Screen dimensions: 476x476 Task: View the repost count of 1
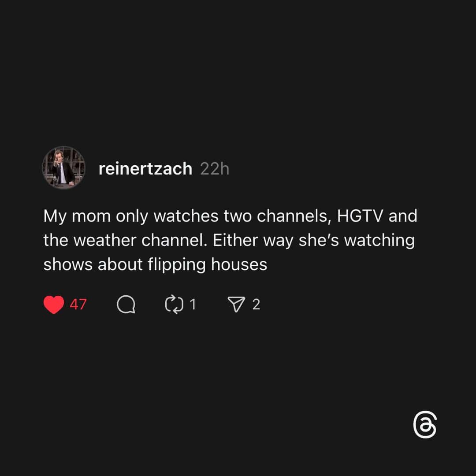click(193, 304)
